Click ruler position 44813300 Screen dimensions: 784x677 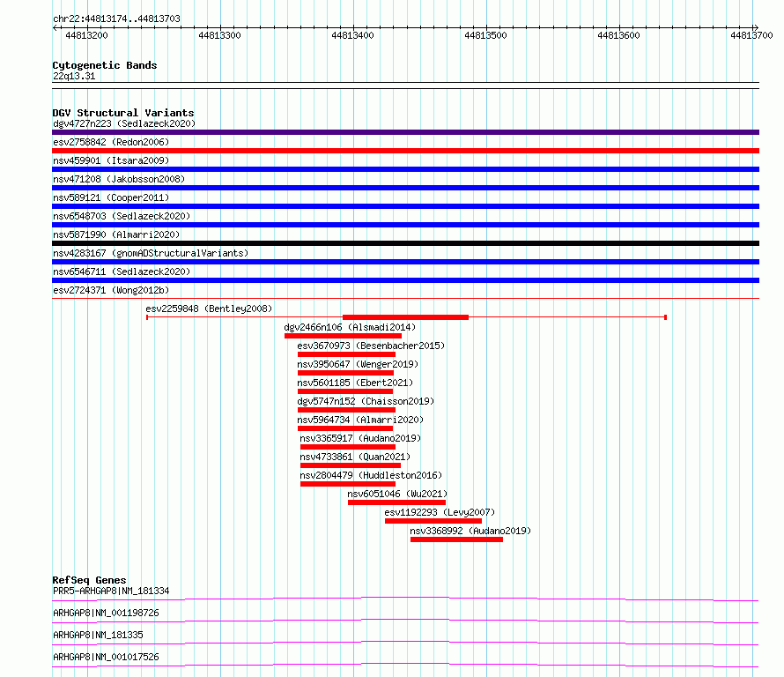pyautogui.click(x=219, y=35)
